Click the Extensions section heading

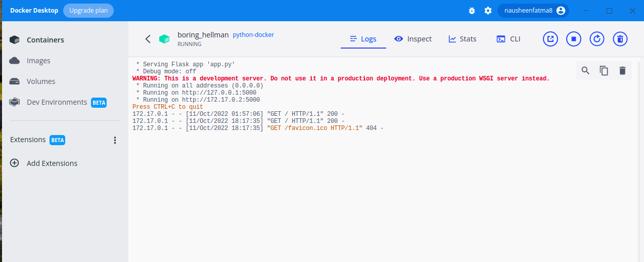coord(28,140)
